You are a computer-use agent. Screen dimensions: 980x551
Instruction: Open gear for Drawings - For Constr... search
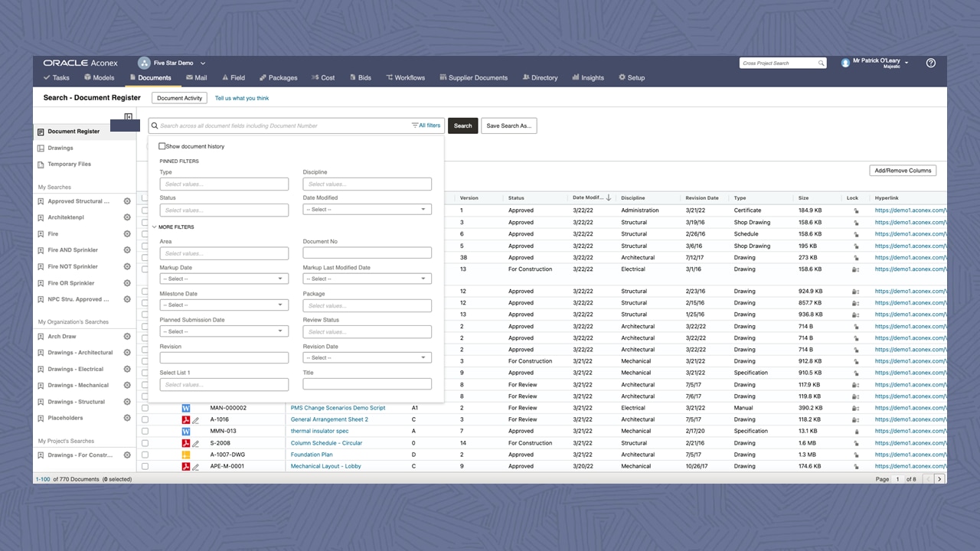tap(127, 455)
